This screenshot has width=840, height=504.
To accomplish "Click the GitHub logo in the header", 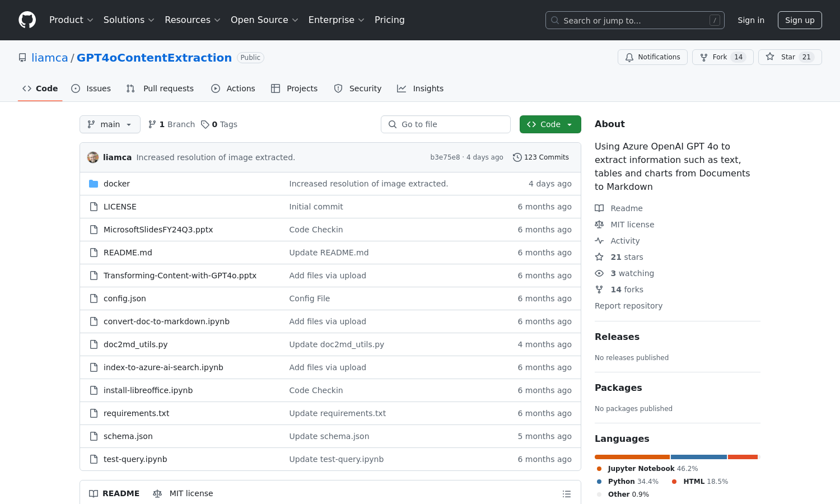I will pyautogui.click(x=27, y=20).
